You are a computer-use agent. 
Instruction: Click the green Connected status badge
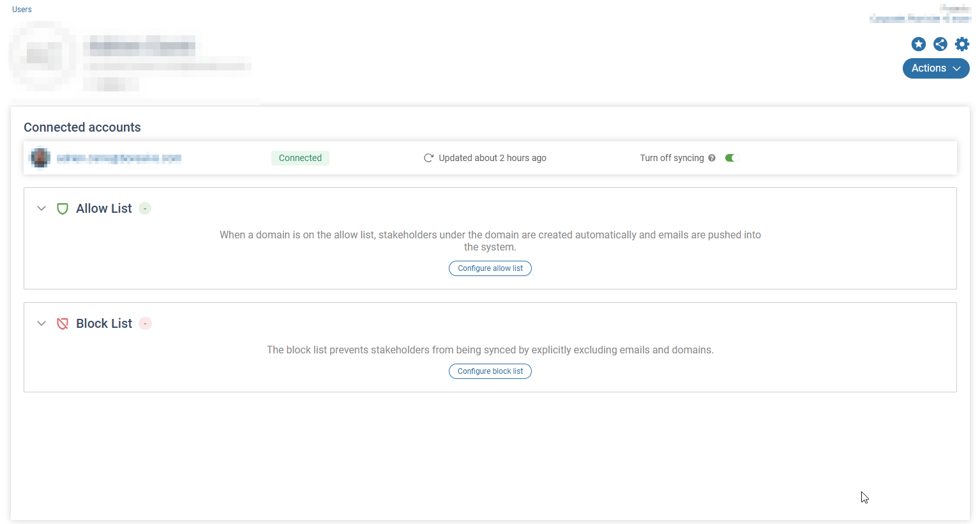click(300, 158)
